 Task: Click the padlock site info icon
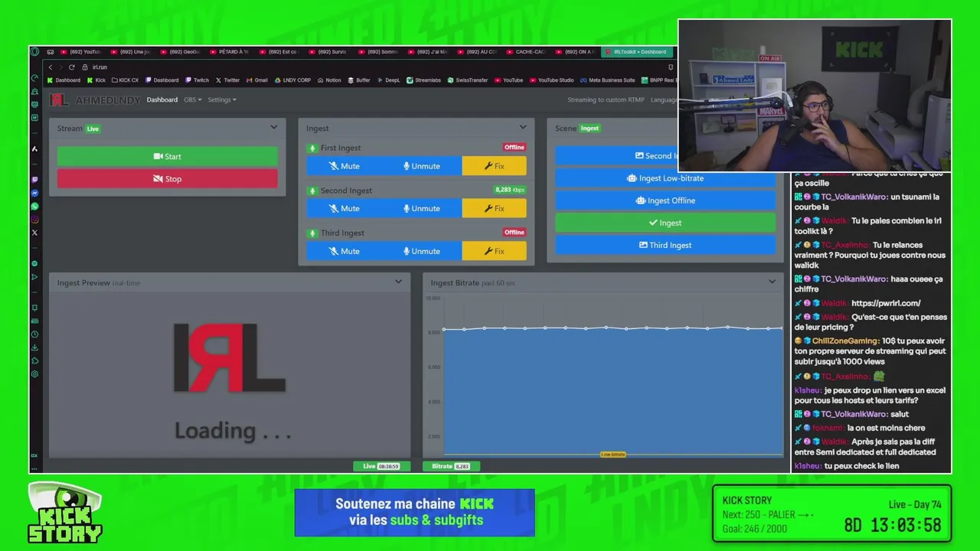[85, 67]
